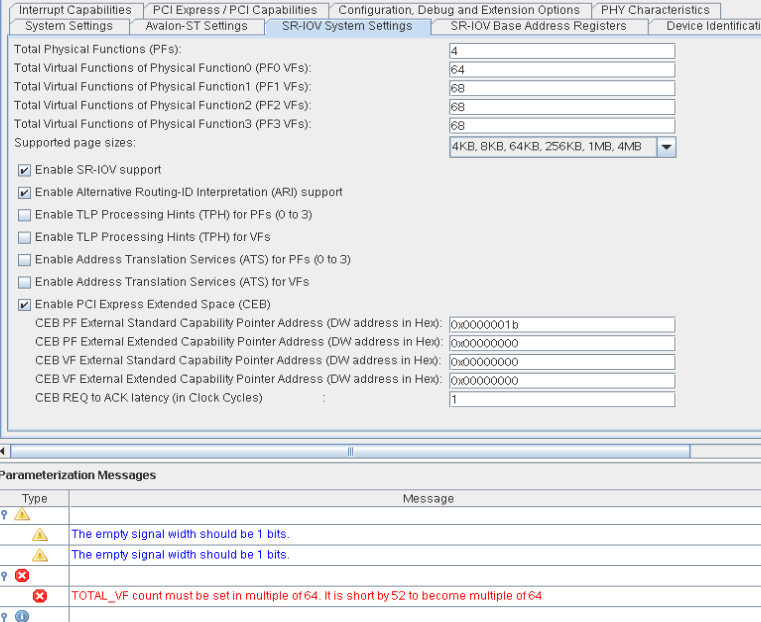The width and height of the screenshot is (761, 622).
Task: Collapse the warnings message group
Action: click(4, 514)
